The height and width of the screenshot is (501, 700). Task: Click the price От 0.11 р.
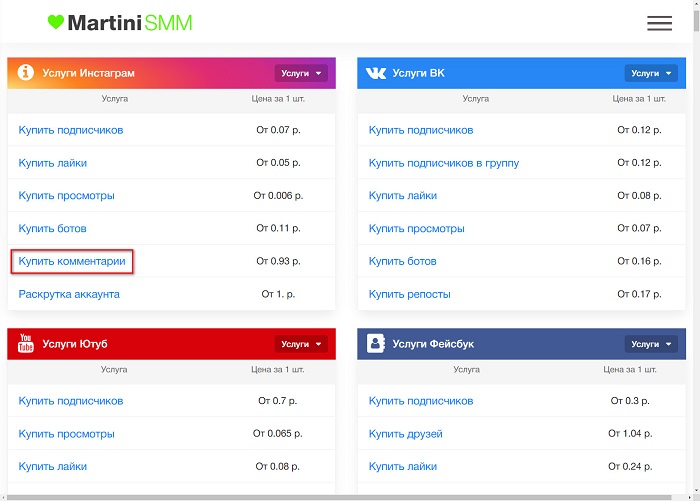(278, 228)
